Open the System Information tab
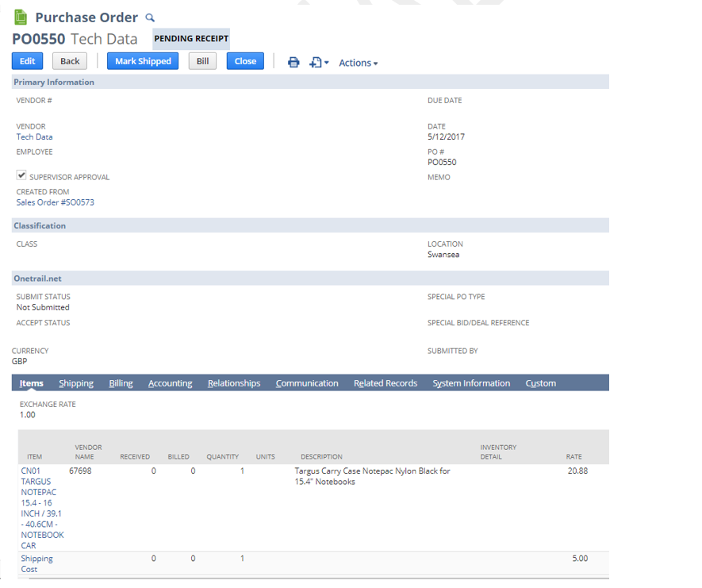This screenshot has width=702, height=588. point(471,383)
